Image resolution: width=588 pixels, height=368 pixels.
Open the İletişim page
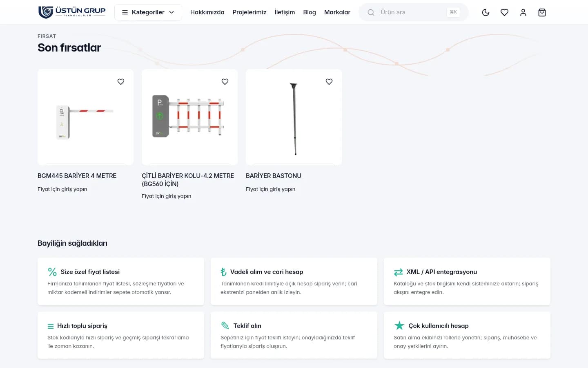point(285,12)
